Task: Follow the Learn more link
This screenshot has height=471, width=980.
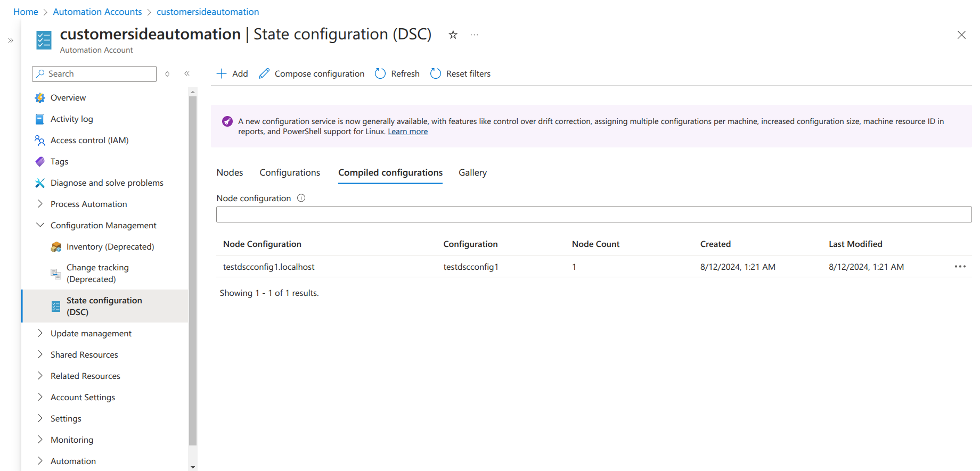Action: (x=407, y=131)
